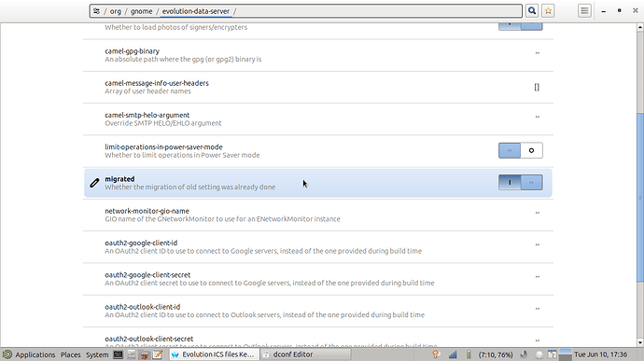The image size is (644, 361).
Task: Click description 'Array of user header names'
Action: click(x=147, y=91)
